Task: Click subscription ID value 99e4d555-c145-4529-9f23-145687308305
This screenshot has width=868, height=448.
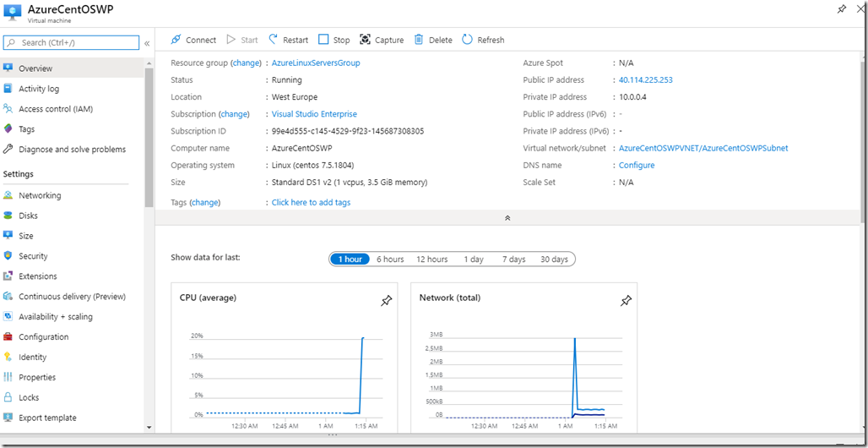Action: coord(348,131)
